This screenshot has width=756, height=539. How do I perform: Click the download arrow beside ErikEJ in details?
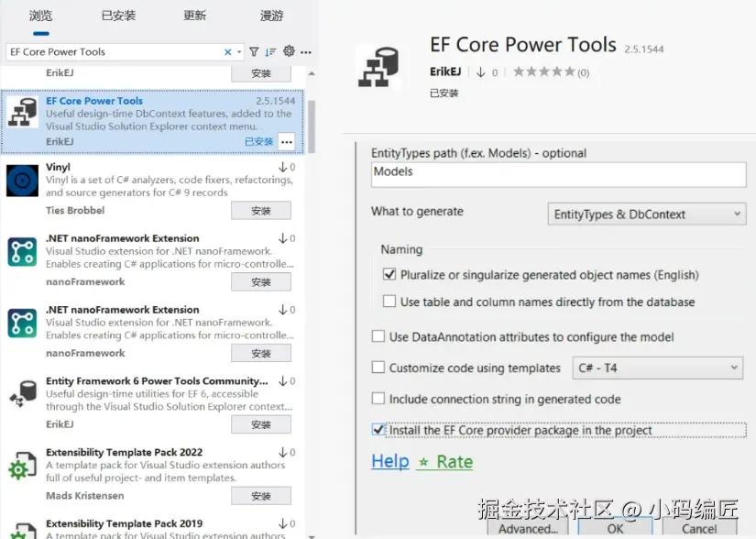[x=481, y=72]
